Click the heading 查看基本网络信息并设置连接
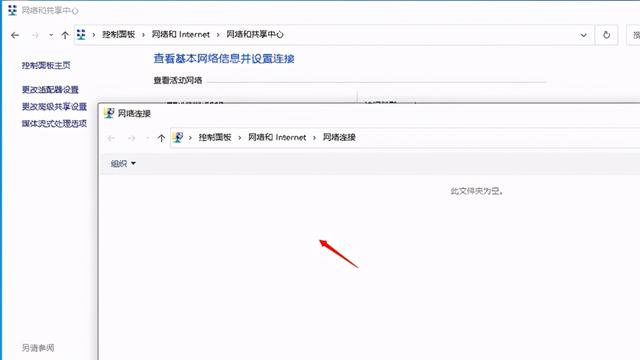This screenshot has width=640, height=360. (224, 59)
